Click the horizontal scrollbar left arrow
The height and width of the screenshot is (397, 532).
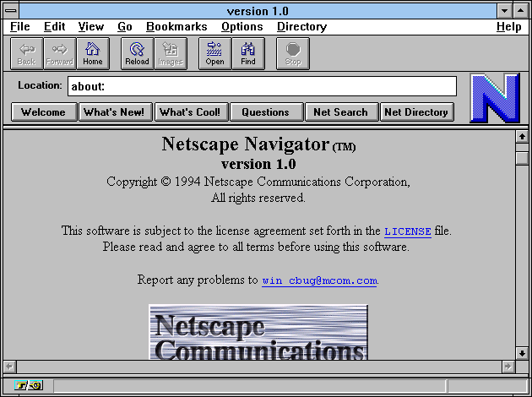point(10,367)
